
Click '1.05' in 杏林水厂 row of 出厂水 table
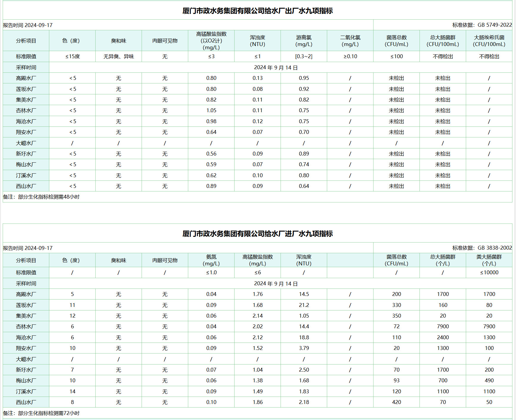[211, 110]
